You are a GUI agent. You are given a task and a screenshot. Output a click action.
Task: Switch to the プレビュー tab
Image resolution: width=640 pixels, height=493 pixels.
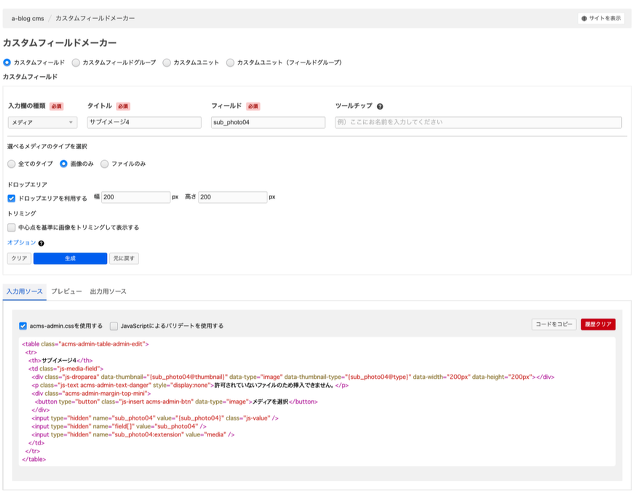pyautogui.click(x=66, y=292)
